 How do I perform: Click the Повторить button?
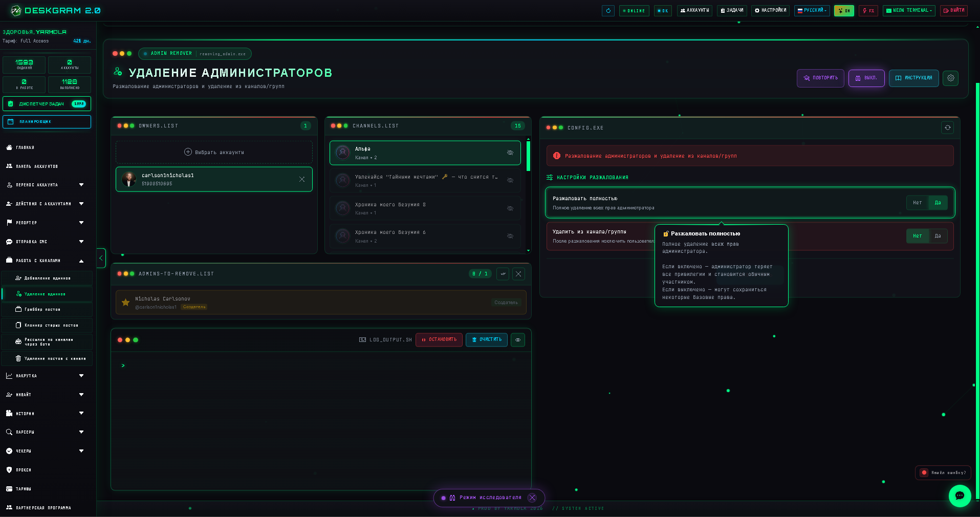click(820, 78)
